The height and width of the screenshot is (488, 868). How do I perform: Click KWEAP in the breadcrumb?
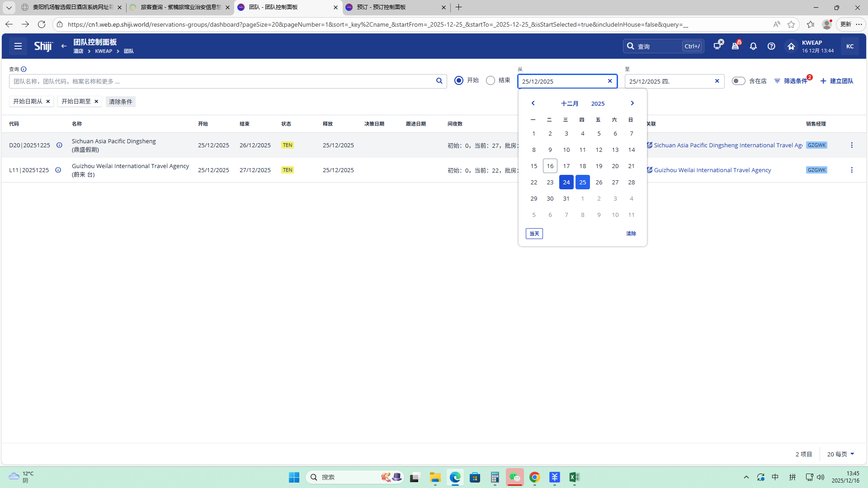[104, 51]
